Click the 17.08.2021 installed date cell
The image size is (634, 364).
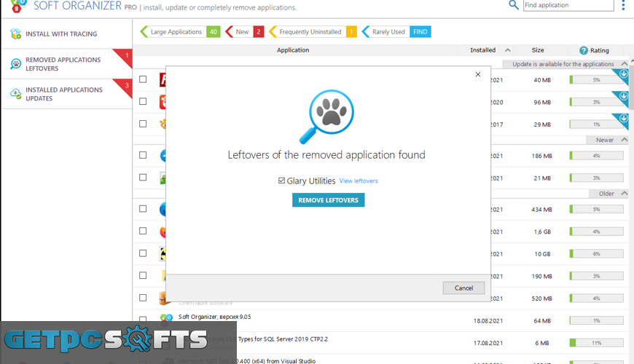488,343
